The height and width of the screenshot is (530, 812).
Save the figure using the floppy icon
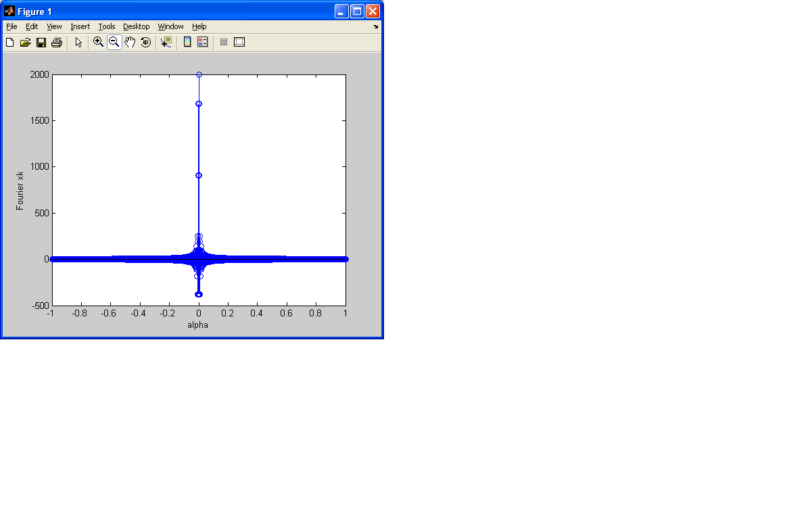coord(41,43)
